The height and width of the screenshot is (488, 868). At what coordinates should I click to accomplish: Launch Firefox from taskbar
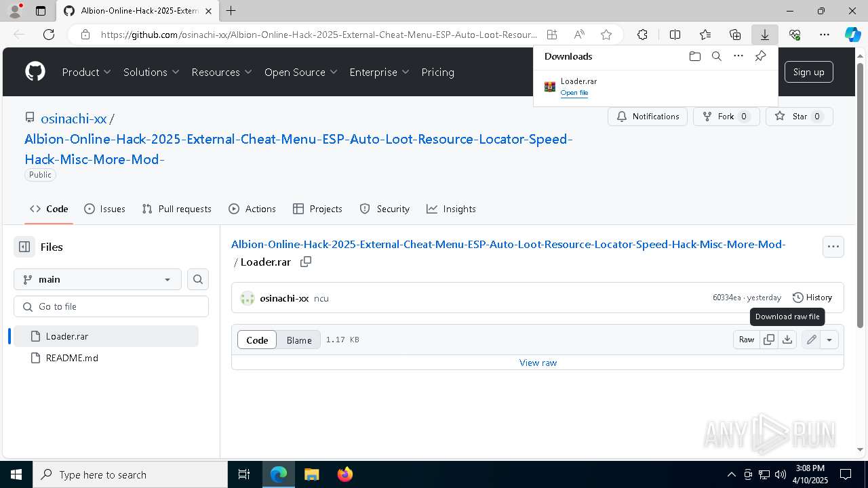(344, 474)
